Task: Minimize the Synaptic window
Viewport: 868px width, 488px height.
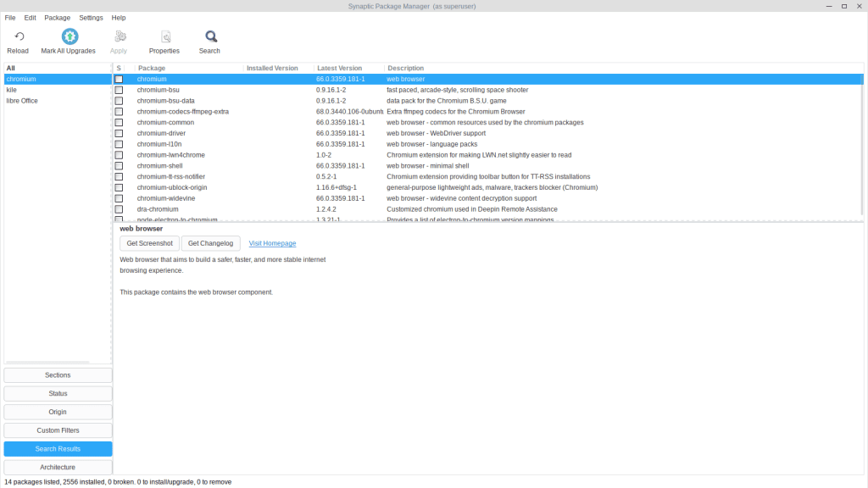Action: pyautogui.click(x=829, y=6)
